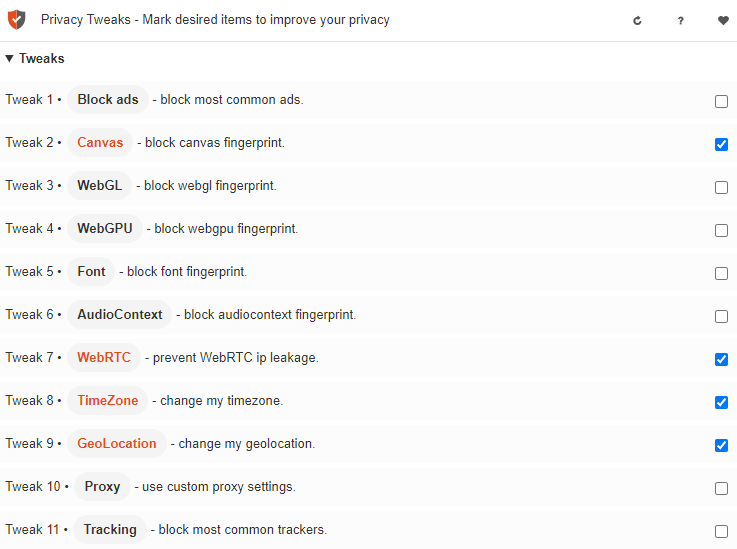Collapse the Tweaks section triangle
The image size is (737, 549).
tap(9, 59)
